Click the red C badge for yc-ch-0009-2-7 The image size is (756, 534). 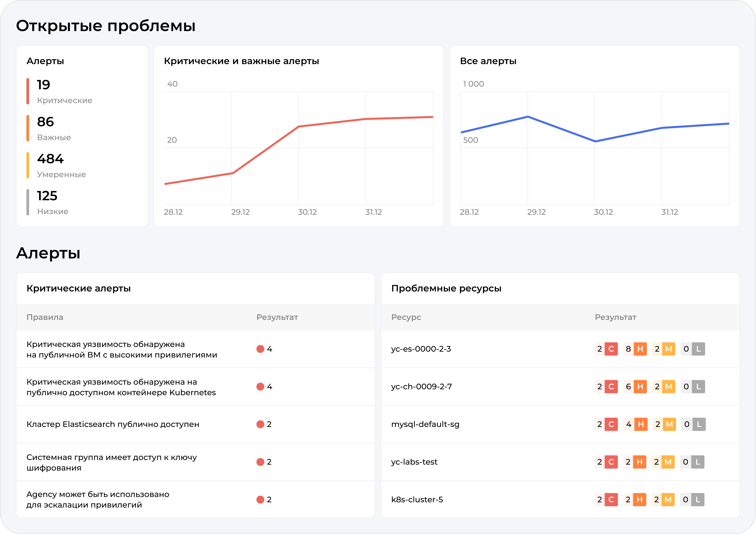(x=611, y=386)
